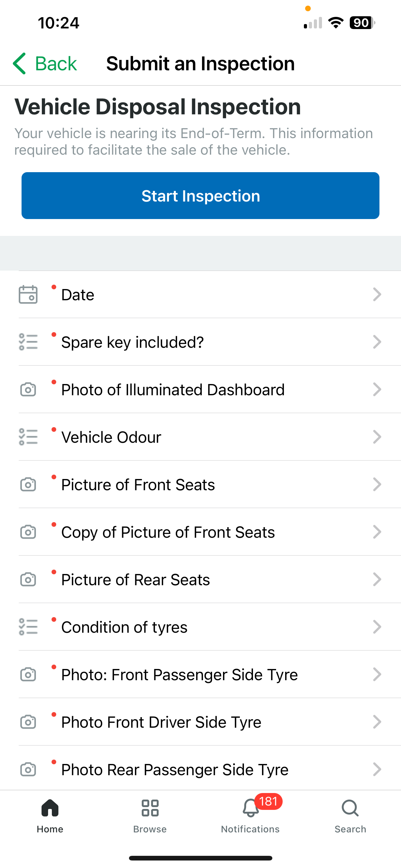Open the Notifications bell icon

tap(250, 808)
